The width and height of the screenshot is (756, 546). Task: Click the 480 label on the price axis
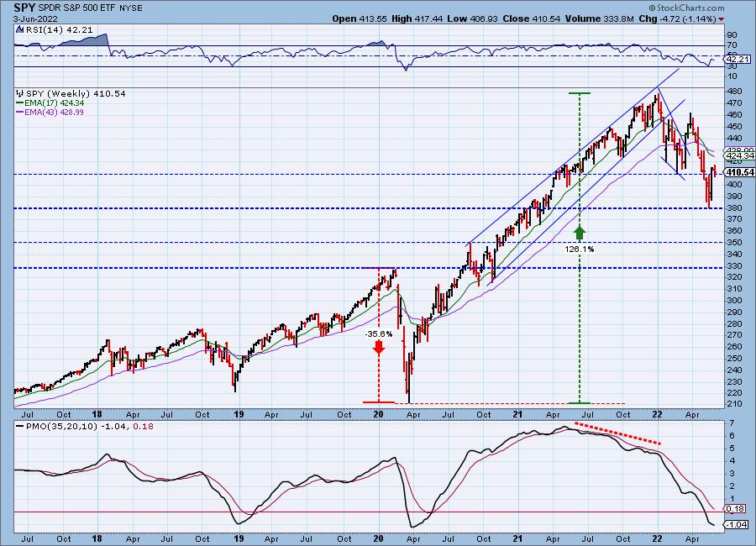point(734,92)
